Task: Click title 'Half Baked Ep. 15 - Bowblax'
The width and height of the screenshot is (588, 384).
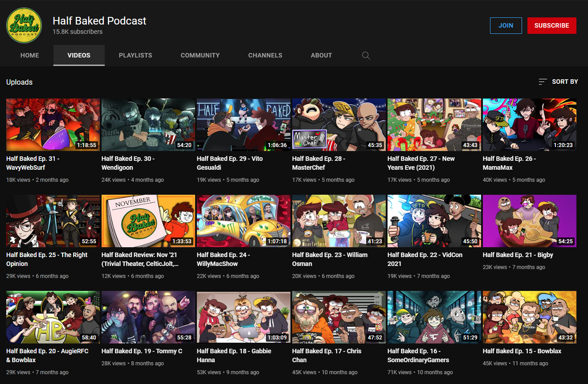Action: point(522,351)
